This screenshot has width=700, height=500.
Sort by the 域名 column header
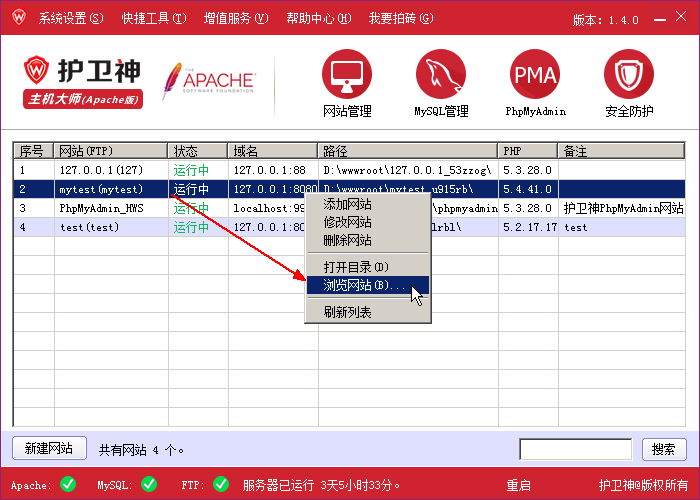[x=273, y=151]
